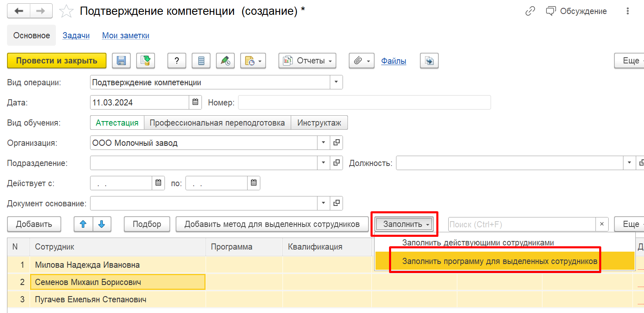The height and width of the screenshot is (313, 644).
Task: Open the calendar for Действует с date
Action: coord(158,183)
